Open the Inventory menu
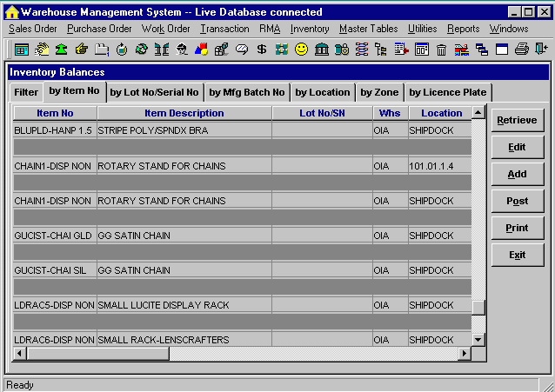 point(310,29)
